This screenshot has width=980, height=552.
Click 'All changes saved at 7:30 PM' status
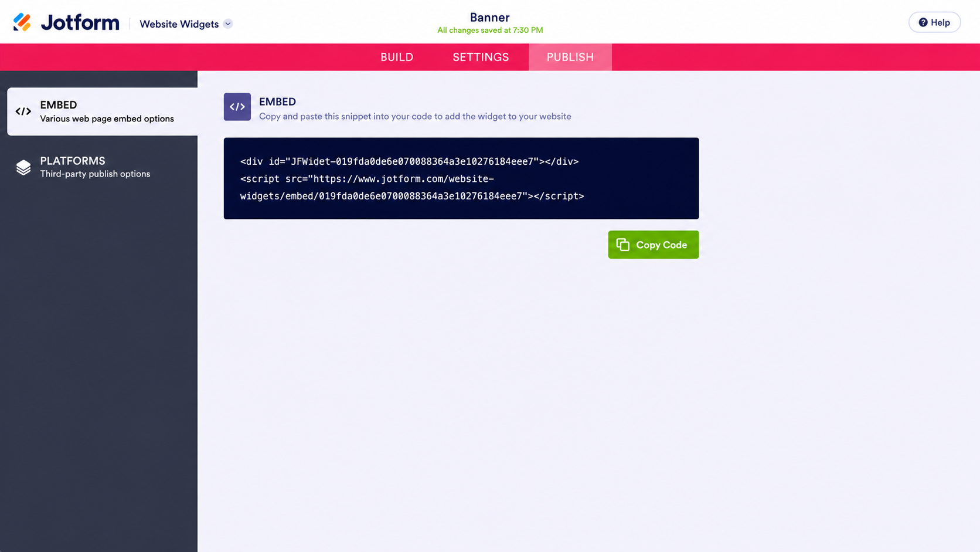490,31
